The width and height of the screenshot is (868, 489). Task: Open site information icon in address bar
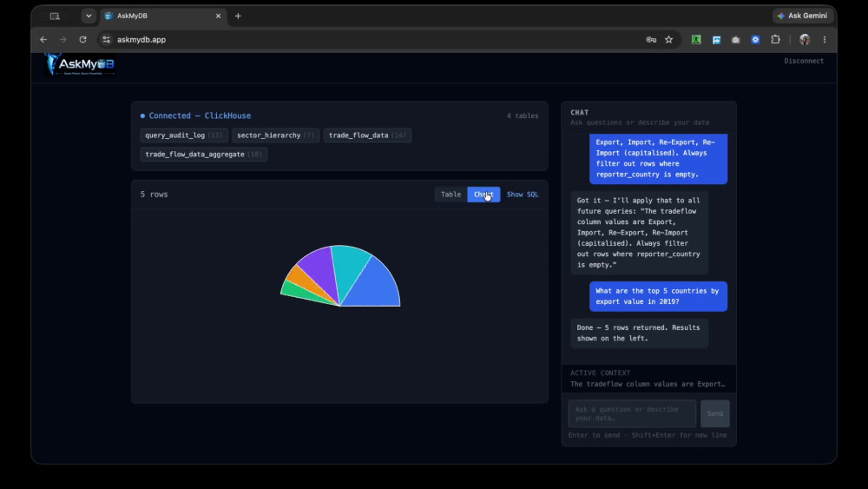click(x=106, y=39)
